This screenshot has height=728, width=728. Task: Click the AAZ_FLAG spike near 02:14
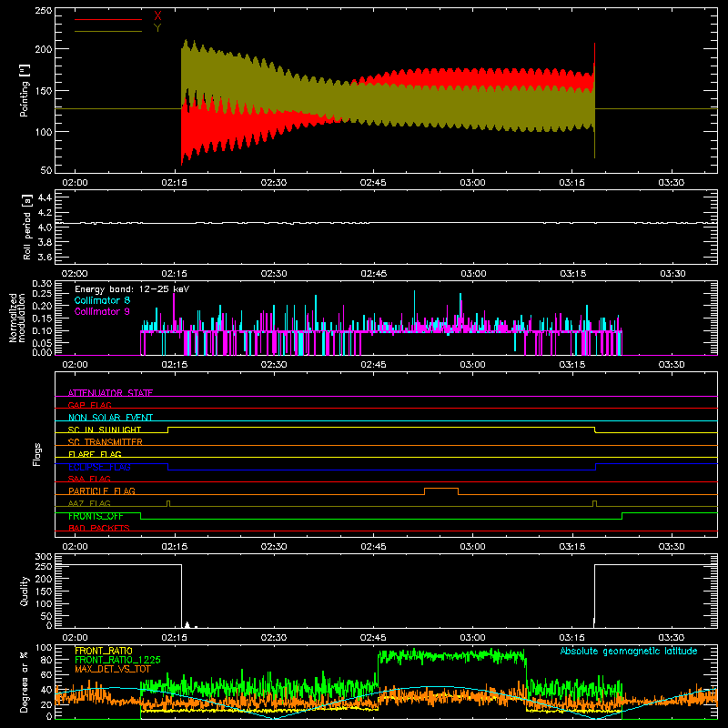pyautogui.click(x=168, y=503)
